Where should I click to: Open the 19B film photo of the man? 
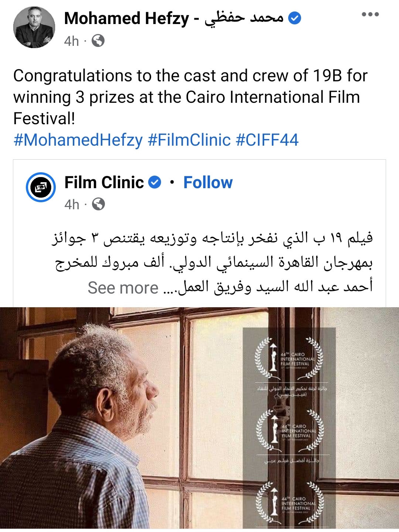(x=111, y=418)
